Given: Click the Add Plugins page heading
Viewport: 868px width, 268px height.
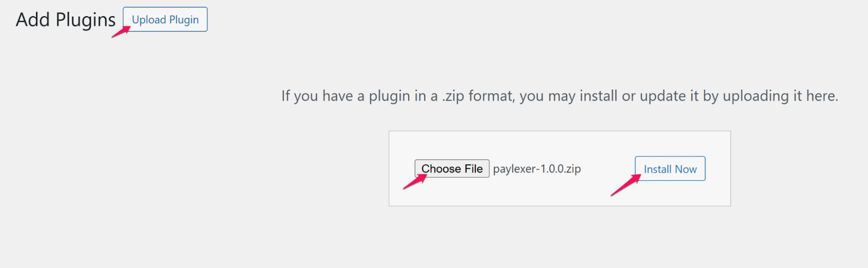Looking at the screenshot, I should 66,19.
